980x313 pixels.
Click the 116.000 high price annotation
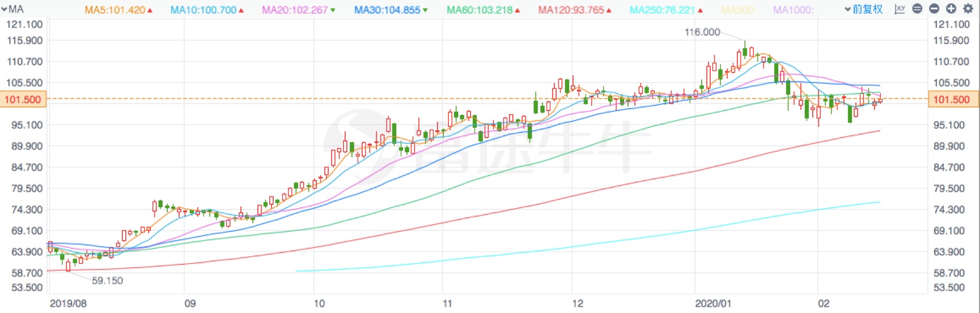click(x=702, y=32)
